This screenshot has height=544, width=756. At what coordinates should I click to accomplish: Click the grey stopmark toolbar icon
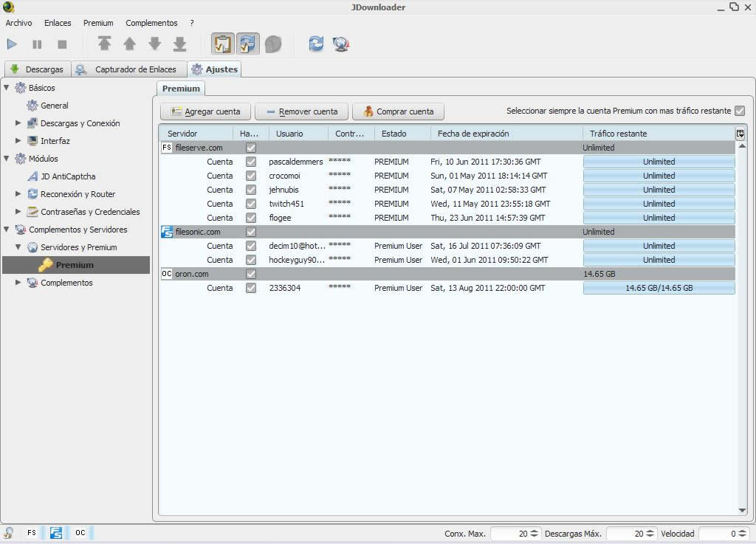coord(273,44)
